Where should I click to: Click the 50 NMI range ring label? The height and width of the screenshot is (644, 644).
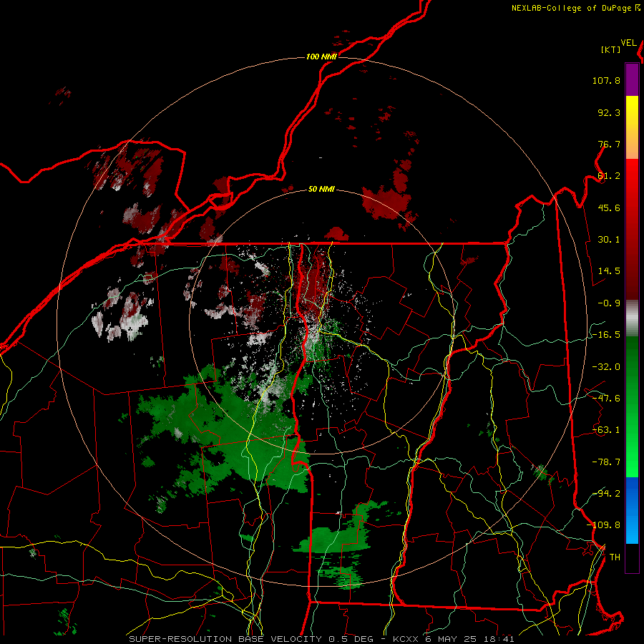[x=321, y=190]
